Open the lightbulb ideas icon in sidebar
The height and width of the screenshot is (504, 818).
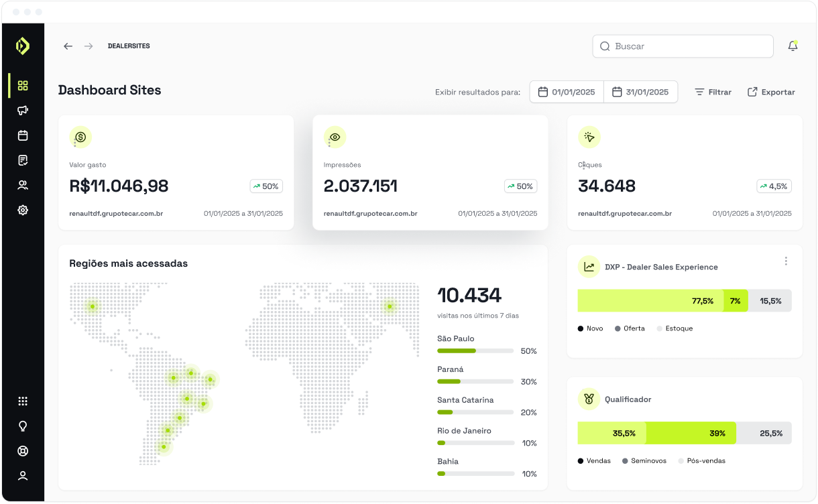coord(23,426)
